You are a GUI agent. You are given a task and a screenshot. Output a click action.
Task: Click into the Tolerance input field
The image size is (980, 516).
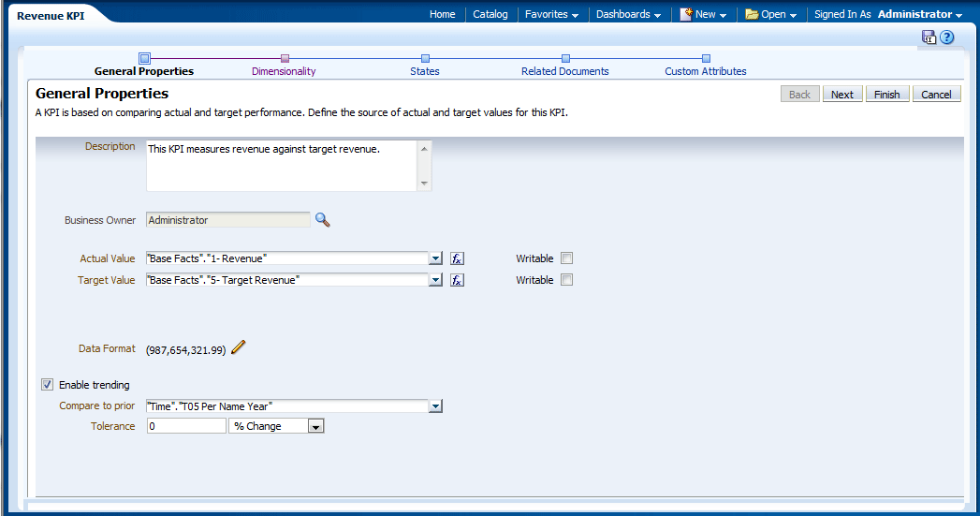click(x=186, y=426)
